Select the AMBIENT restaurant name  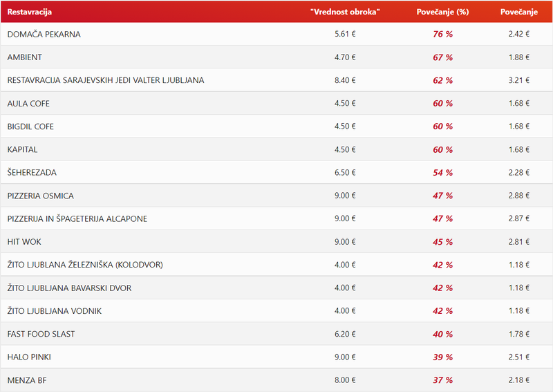click(25, 57)
